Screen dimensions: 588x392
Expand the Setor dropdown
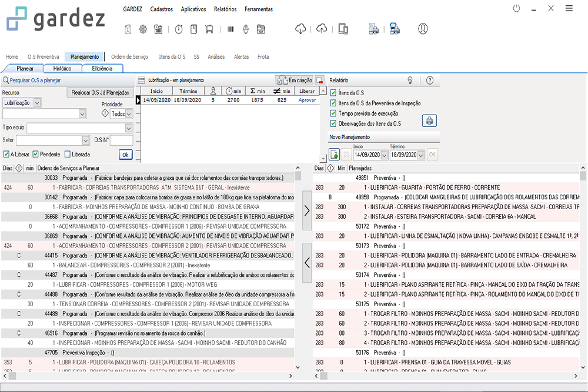[x=86, y=140]
